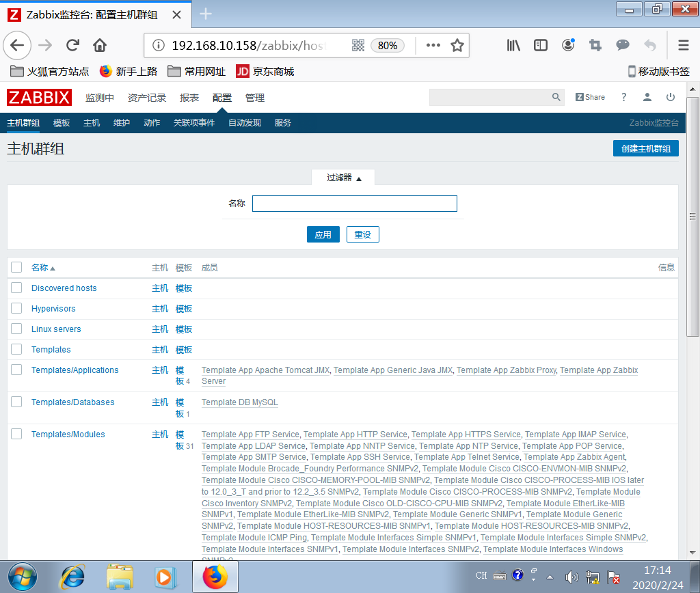Check the Linux servers row checkbox

(16, 329)
